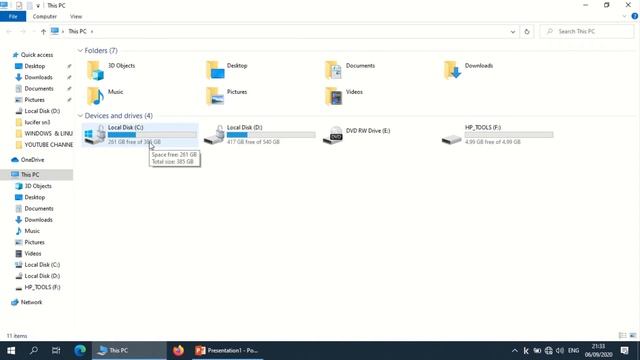Click the Back navigation arrow
The width and height of the screenshot is (640, 360).
click(x=9, y=31)
